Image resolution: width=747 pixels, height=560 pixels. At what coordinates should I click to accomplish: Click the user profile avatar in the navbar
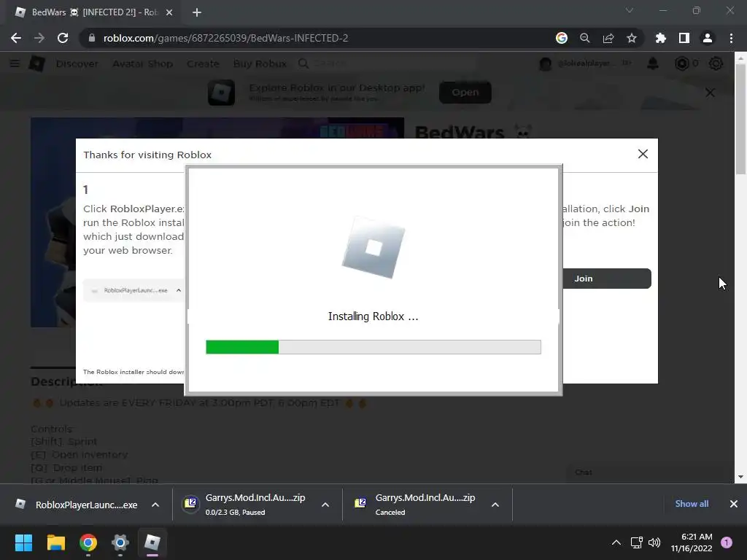point(545,63)
